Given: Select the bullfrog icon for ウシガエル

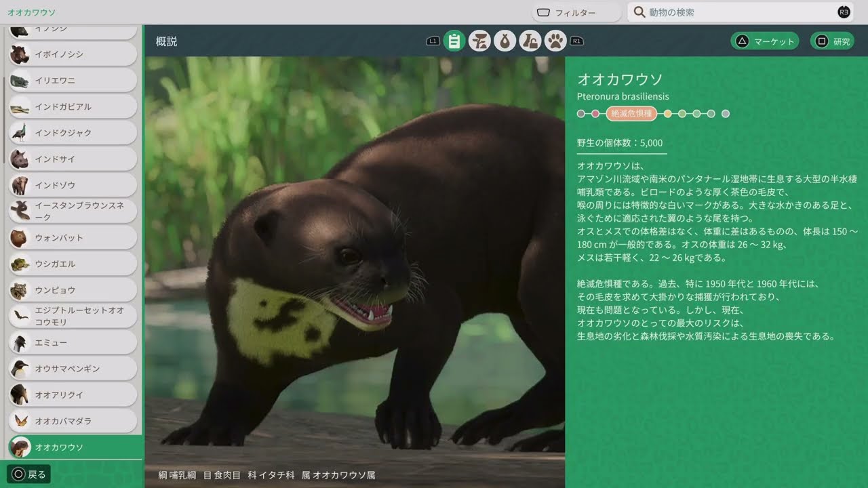Looking at the screenshot, I should [19, 264].
